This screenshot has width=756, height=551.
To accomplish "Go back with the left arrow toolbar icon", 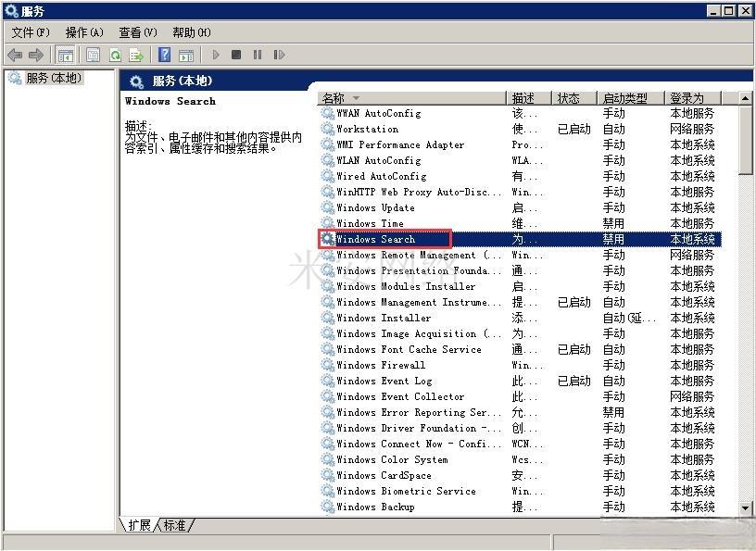I will pos(16,55).
